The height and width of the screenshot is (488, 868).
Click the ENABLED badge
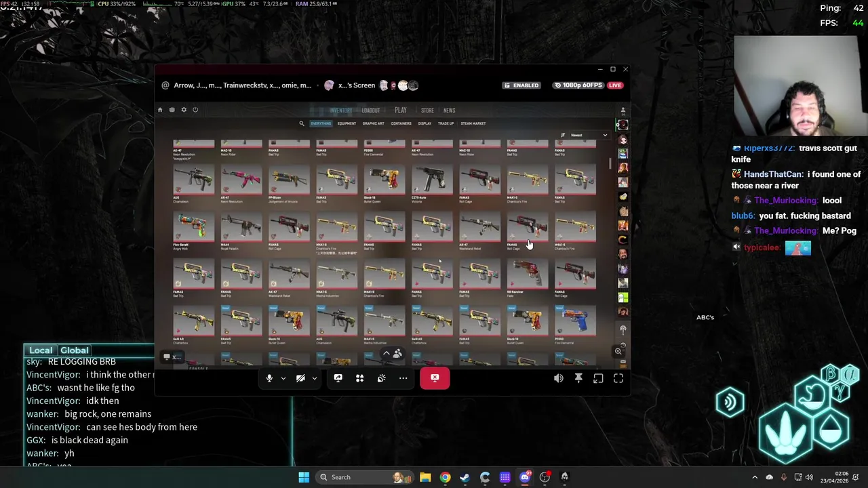[x=522, y=85]
